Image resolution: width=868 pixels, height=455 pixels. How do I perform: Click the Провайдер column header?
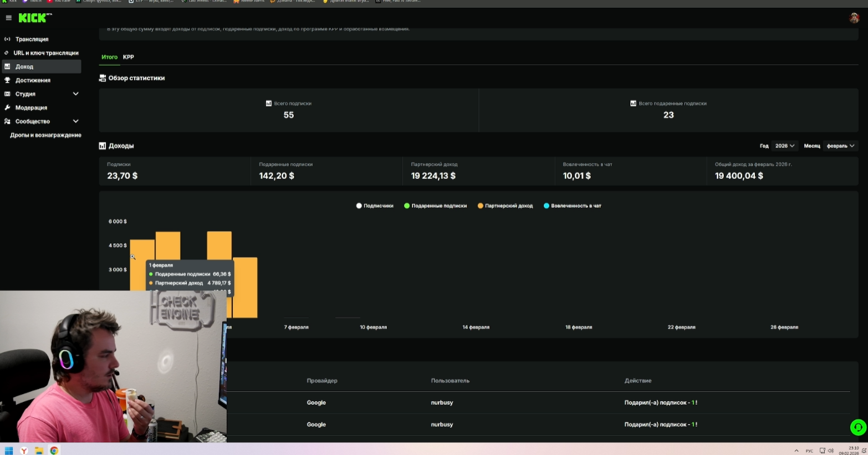tap(322, 381)
